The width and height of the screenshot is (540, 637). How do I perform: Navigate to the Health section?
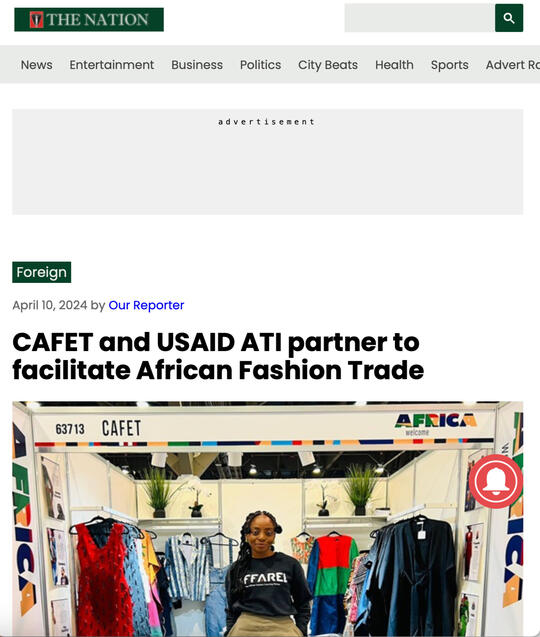(394, 65)
